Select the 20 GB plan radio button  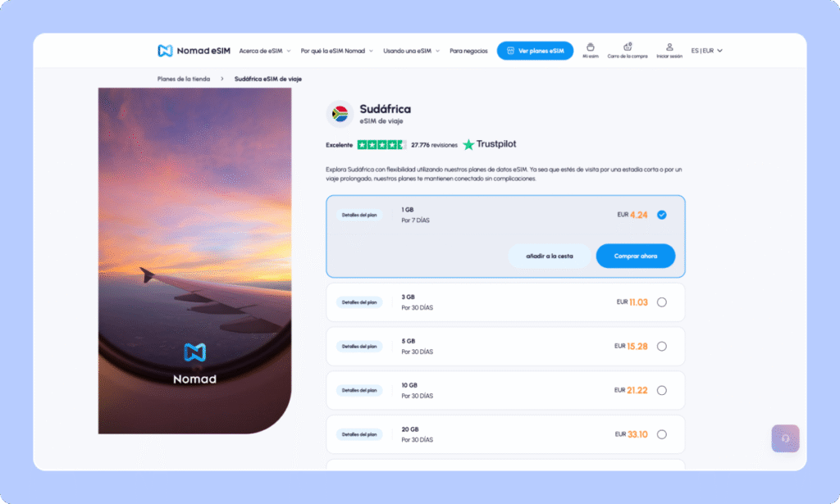[662, 434]
